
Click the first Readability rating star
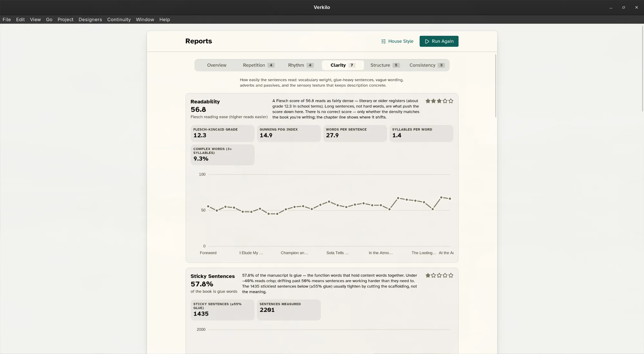click(428, 101)
